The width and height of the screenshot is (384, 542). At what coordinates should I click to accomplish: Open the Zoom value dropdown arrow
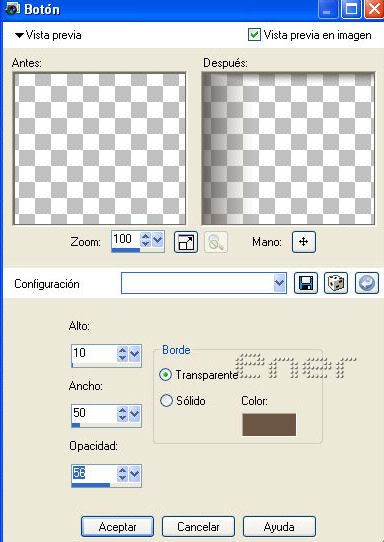158,239
